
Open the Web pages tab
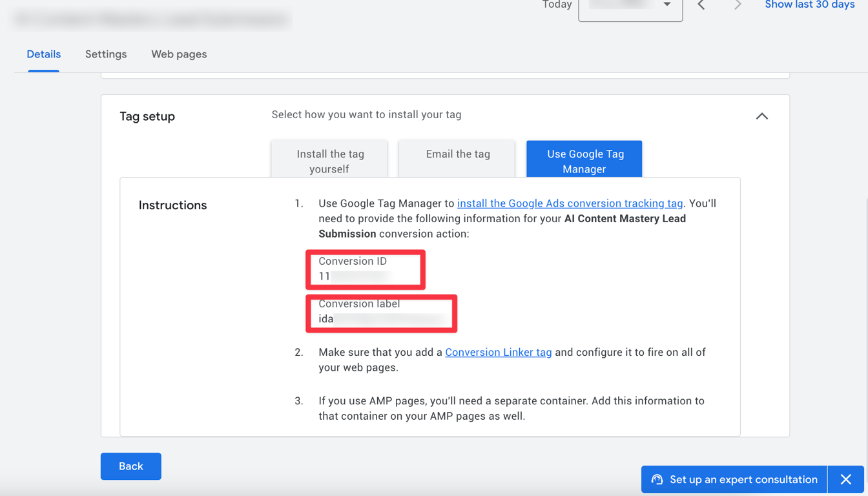point(179,54)
